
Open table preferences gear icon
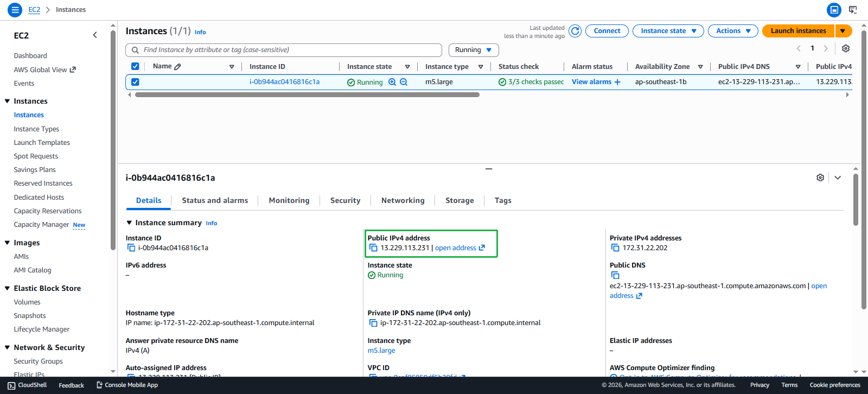[846, 48]
